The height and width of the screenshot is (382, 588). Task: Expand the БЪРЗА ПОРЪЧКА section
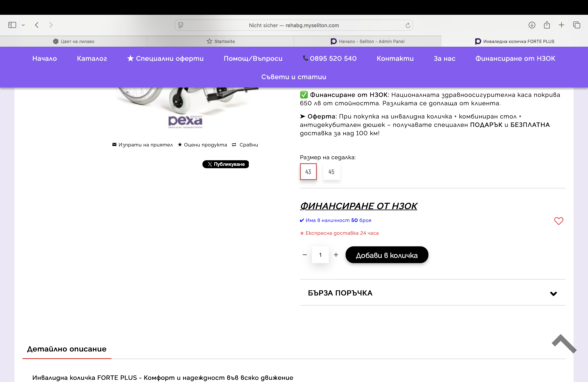pos(433,293)
